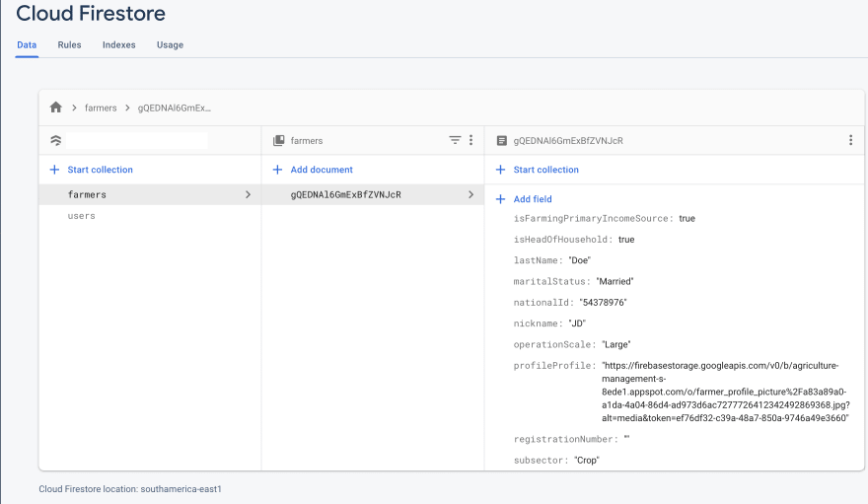
Task: Open the Usage tab
Action: [x=170, y=44]
